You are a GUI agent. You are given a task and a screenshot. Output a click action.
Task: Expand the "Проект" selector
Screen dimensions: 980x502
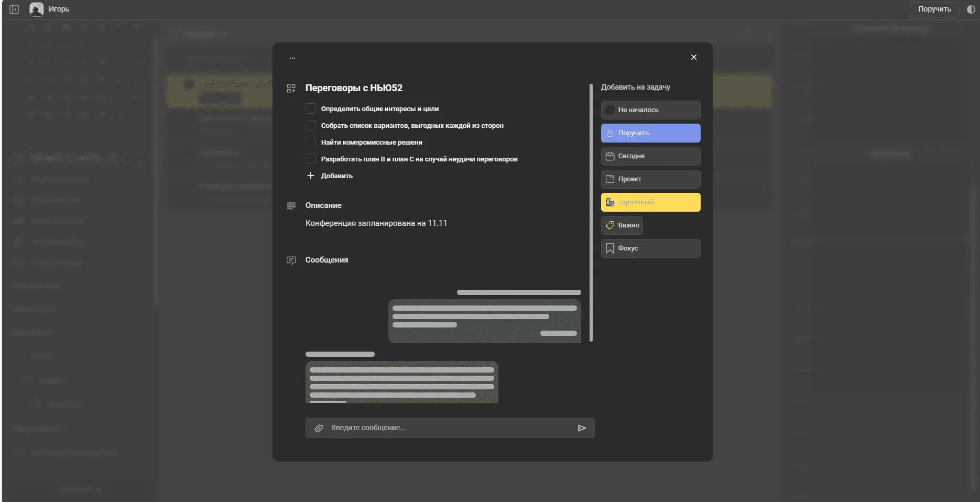click(x=650, y=179)
